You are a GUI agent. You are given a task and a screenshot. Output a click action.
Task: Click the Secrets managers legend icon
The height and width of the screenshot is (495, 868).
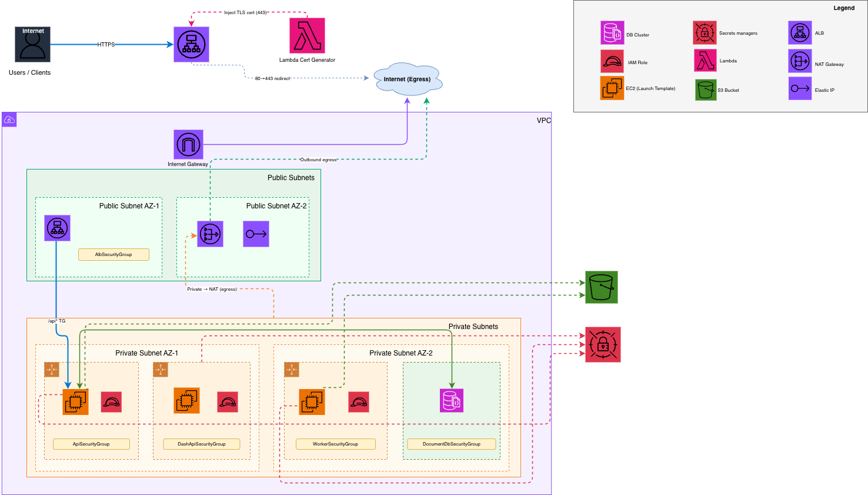tap(705, 33)
